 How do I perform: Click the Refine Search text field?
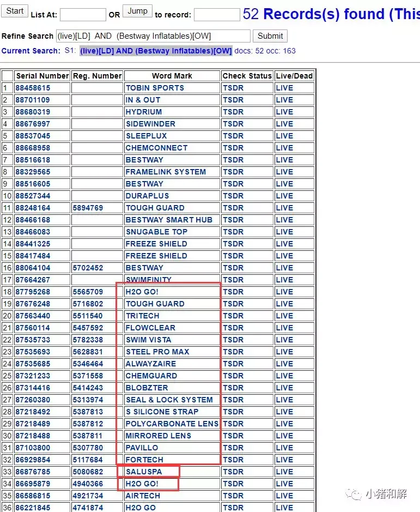pos(154,36)
